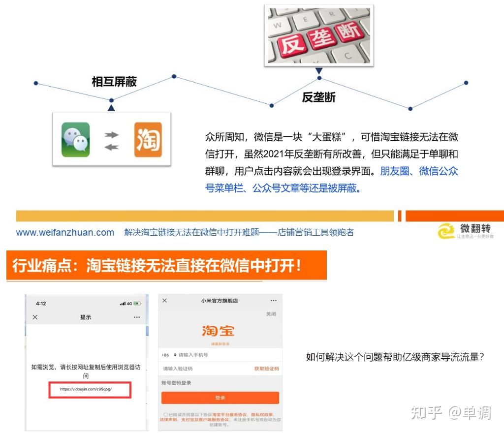The image size is (504, 434).
Task: Click 获取验证码 to get code
Action: pos(266,369)
